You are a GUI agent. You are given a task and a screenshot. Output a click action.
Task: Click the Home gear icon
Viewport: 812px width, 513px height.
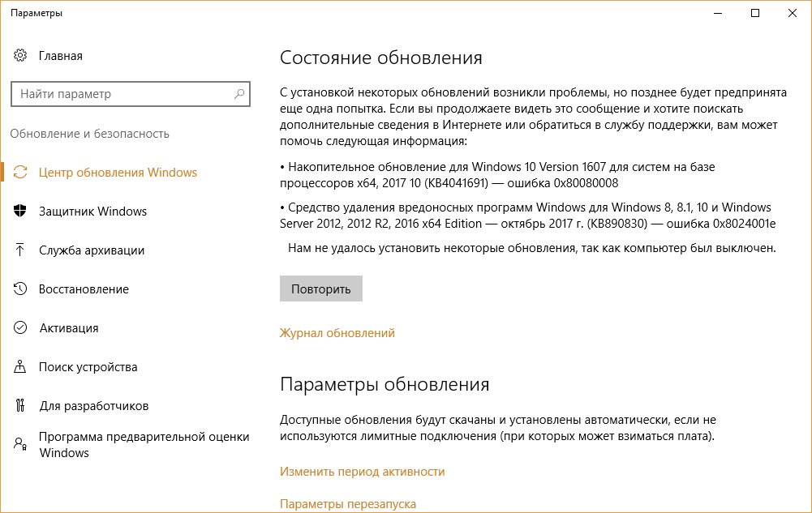(20, 56)
